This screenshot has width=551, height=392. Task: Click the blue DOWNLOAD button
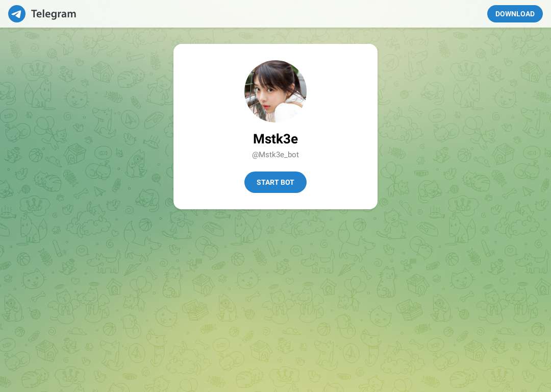point(515,14)
